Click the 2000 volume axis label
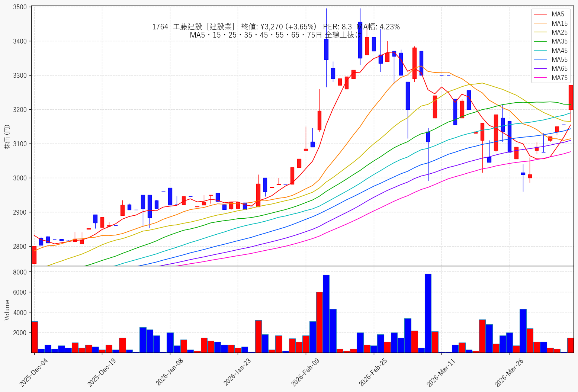The width and height of the screenshot is (578, 392). click(20, 333)
